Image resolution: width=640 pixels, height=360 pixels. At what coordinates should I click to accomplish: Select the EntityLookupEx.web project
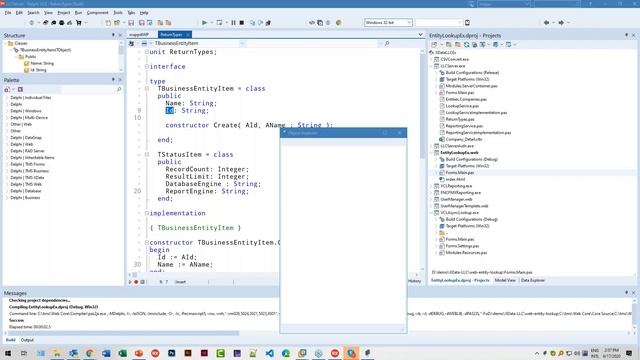[459, 153]
